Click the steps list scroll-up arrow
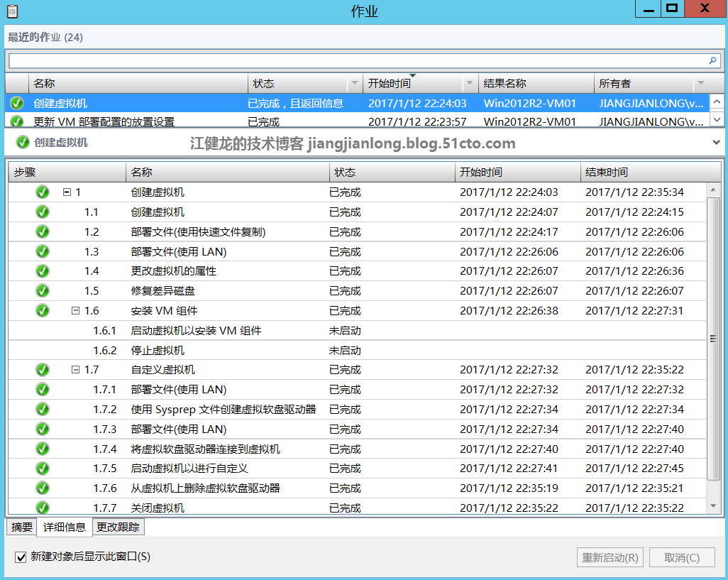Screen dimensions: 728x580 [x=713, y=190]
